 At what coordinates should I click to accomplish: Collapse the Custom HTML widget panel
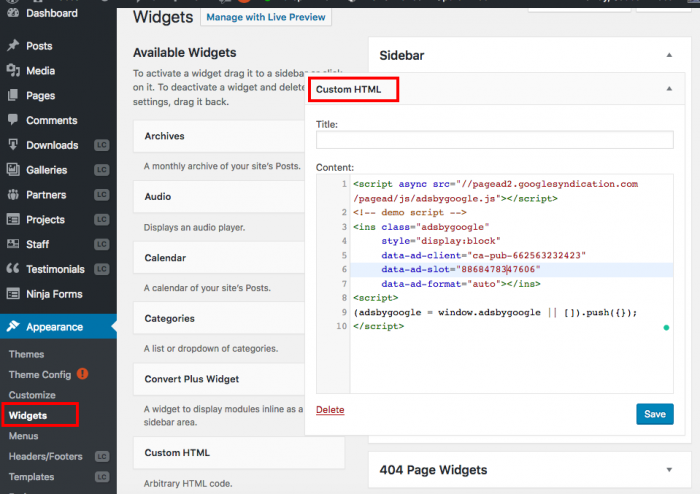tap(667, 89)
